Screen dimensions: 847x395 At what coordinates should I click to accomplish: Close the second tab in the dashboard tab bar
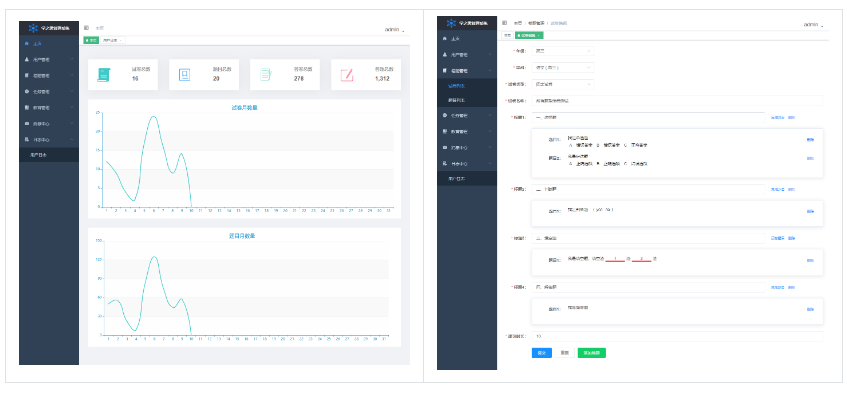(x=120, y=40)
